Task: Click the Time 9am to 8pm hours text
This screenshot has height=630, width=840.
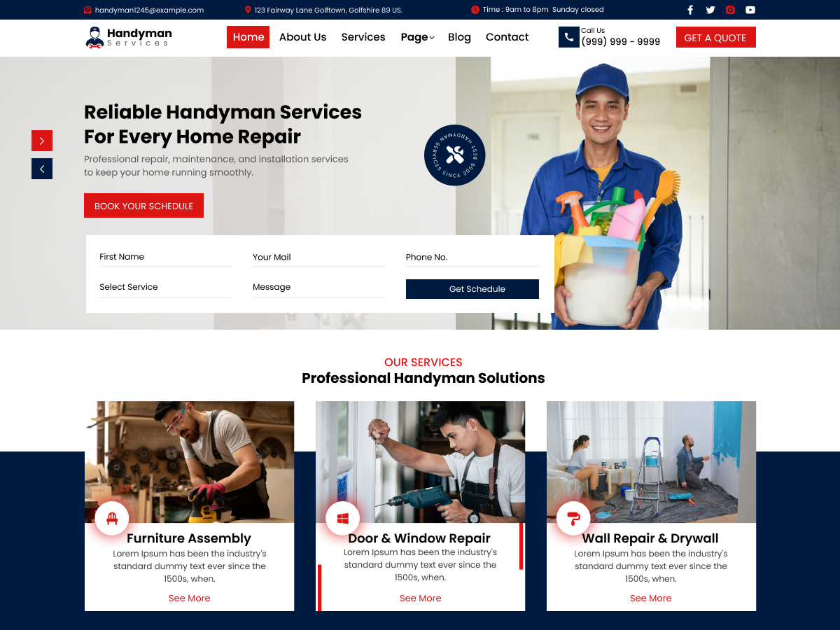Action: [x=543, y=10]
